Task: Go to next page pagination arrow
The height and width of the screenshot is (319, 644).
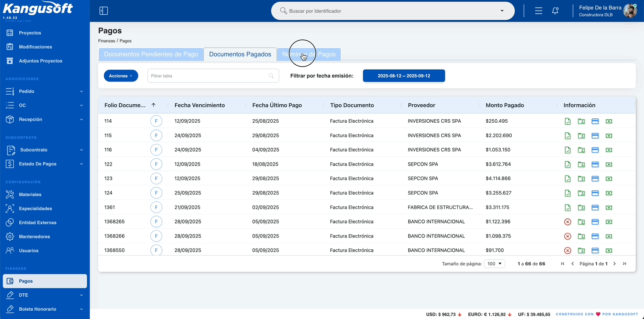Action: (614, 264)
